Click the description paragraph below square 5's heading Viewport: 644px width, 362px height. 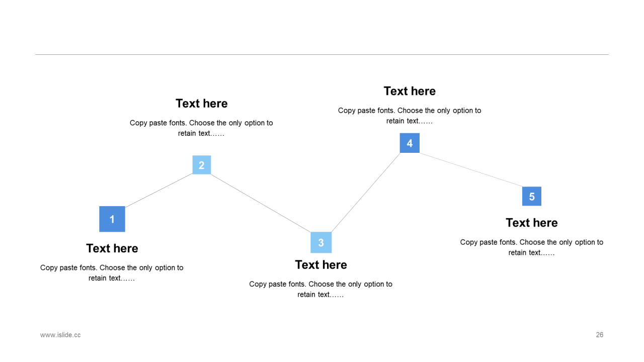531,247
